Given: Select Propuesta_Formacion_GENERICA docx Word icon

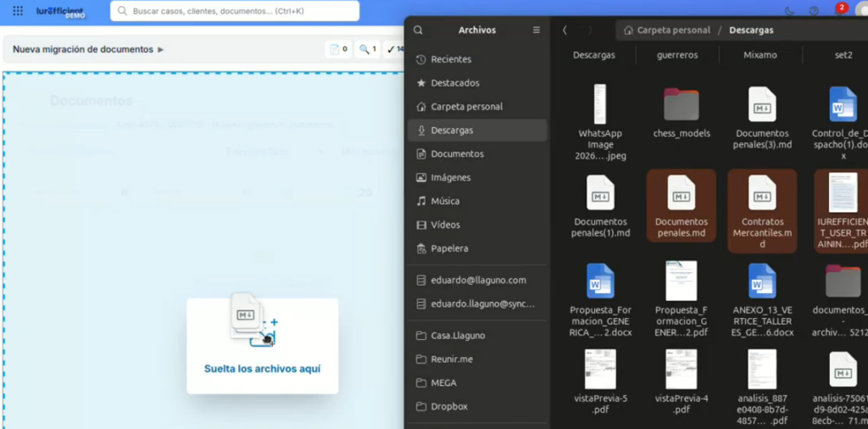Looking at the screenshot, I should [x=601, y=281].
